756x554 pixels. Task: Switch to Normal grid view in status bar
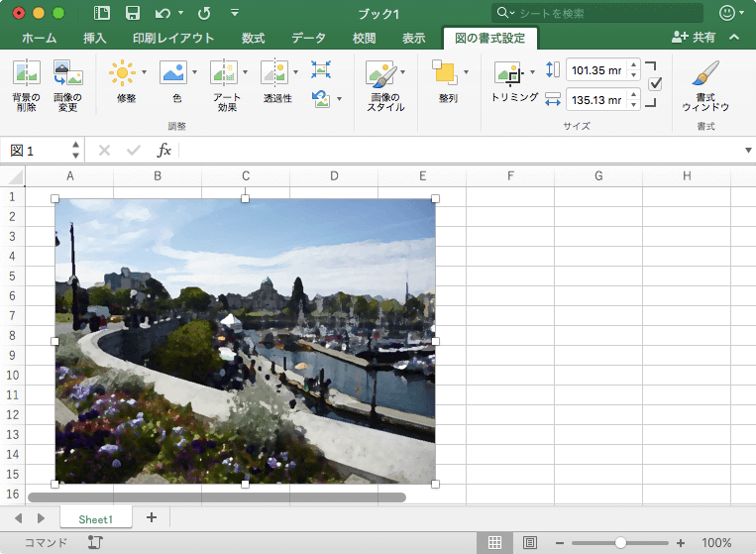tap(495, 542)
